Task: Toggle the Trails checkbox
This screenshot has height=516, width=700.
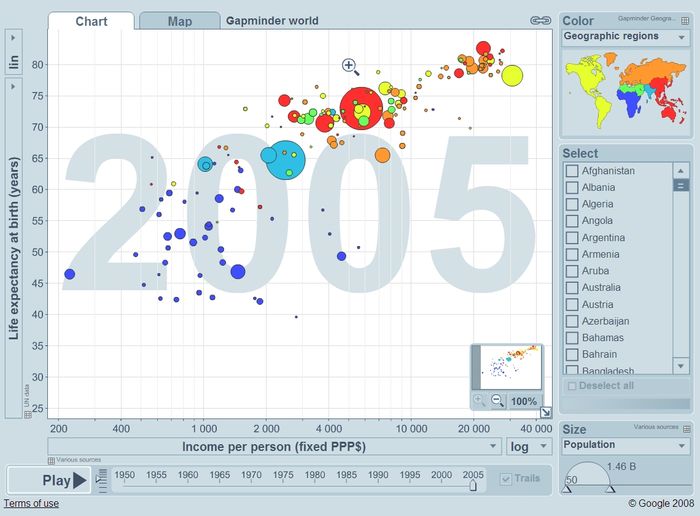Action: pos(505,479)
